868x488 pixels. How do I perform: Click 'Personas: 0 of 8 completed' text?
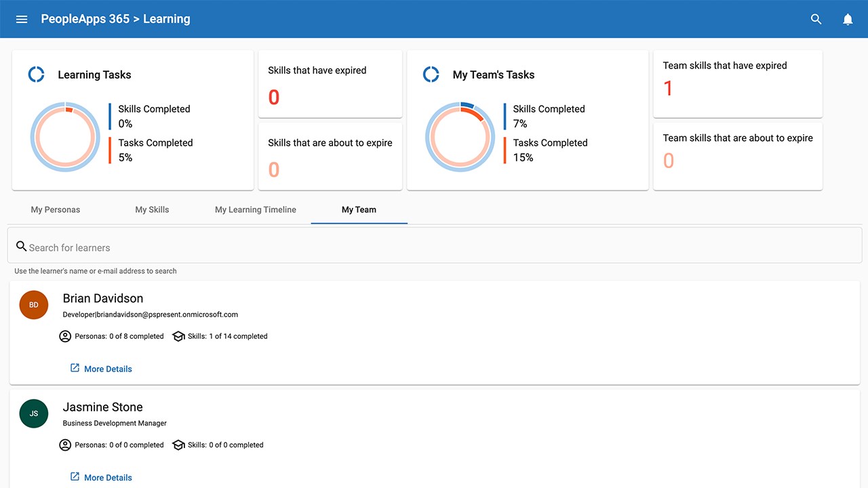pyautogui.click(x=119, y=336)
